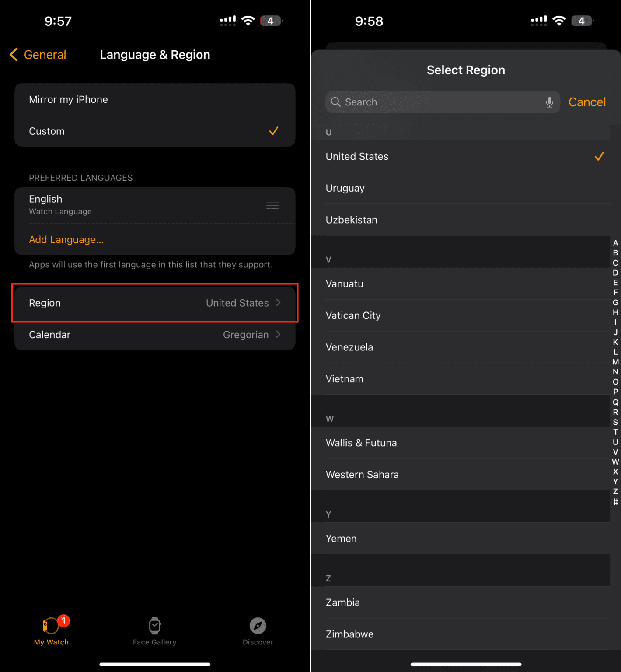Tap the search magnifier icon
The height and width of the screenshot is (672, 621).
click(336, 102)
